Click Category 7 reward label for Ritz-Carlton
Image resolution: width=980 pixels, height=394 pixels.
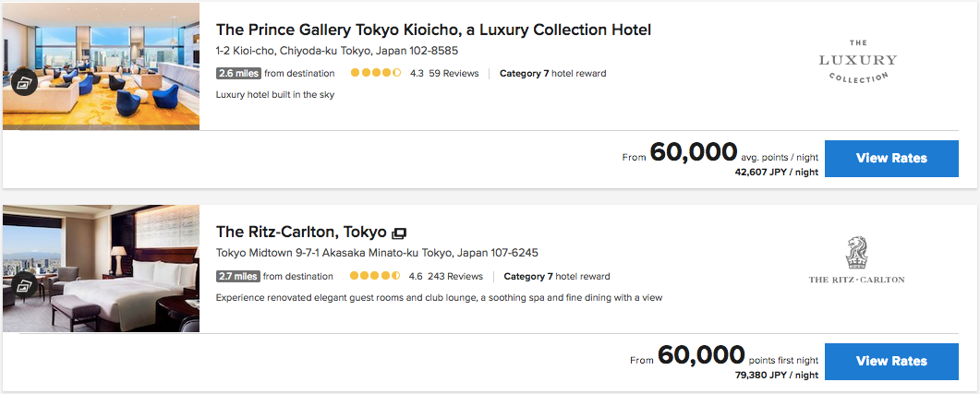tap(556, 276)
